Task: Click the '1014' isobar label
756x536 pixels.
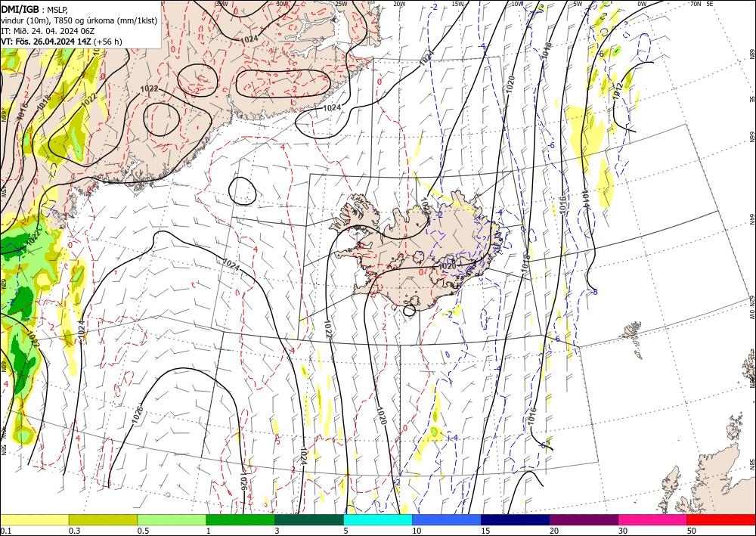Action: click(585, 198)
